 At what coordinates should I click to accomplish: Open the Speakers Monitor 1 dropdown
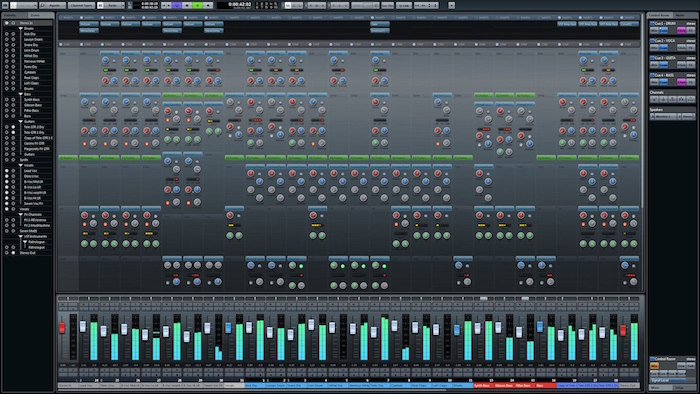[665, 116]
